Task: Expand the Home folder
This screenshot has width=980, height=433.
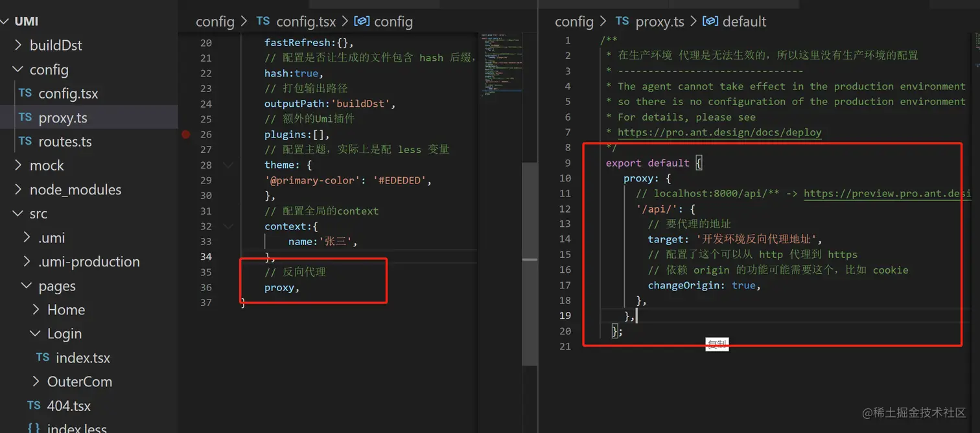Action: point(36,309)
